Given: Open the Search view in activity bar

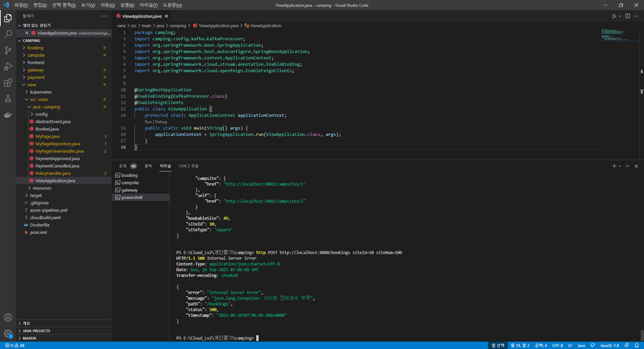Looking at the screenshot, I should (x=8, y=34).
